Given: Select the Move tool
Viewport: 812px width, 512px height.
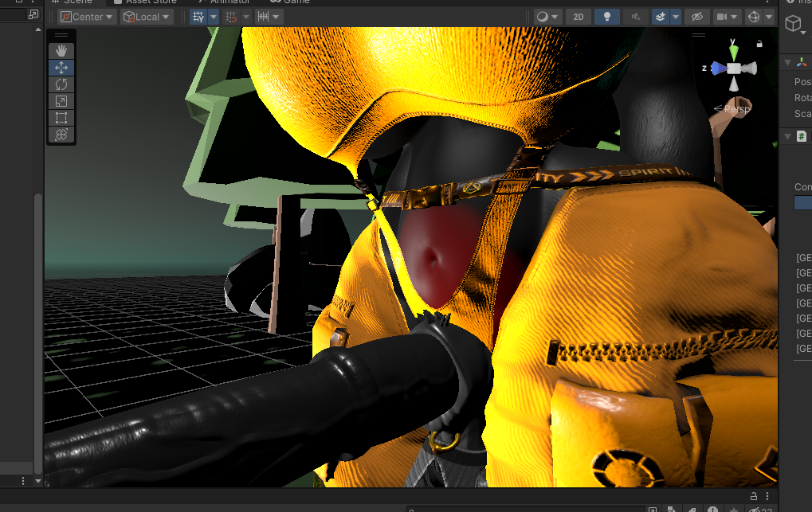Looking at the screenshot, I should (61, 68).
